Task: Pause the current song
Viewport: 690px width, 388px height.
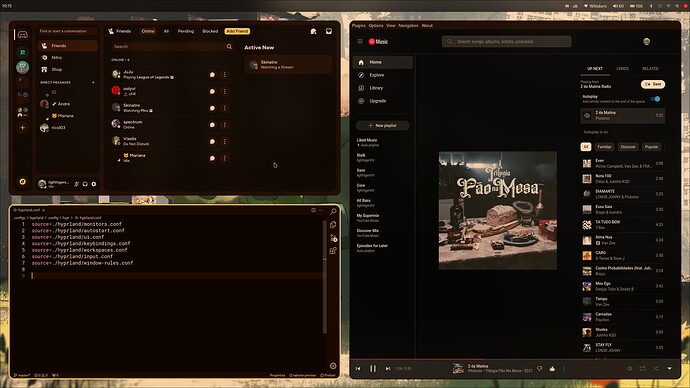Action: [x=373, y=369]
